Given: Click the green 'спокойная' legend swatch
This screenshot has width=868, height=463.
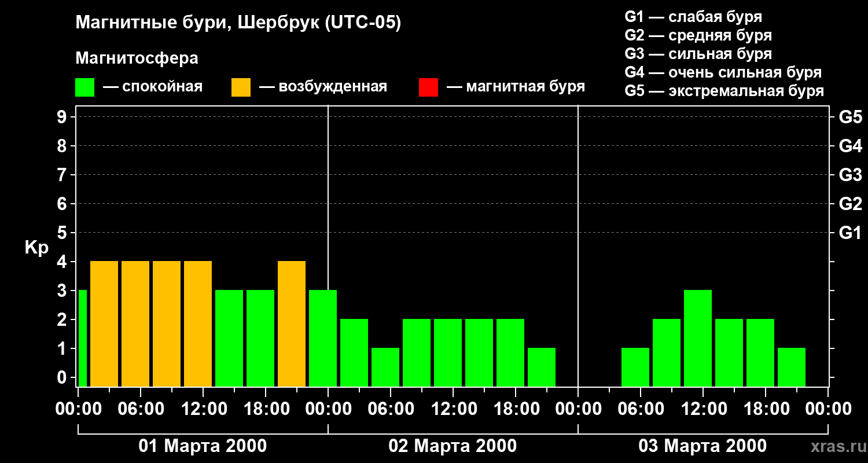Looking at the screenshot, I should (84, 87).
